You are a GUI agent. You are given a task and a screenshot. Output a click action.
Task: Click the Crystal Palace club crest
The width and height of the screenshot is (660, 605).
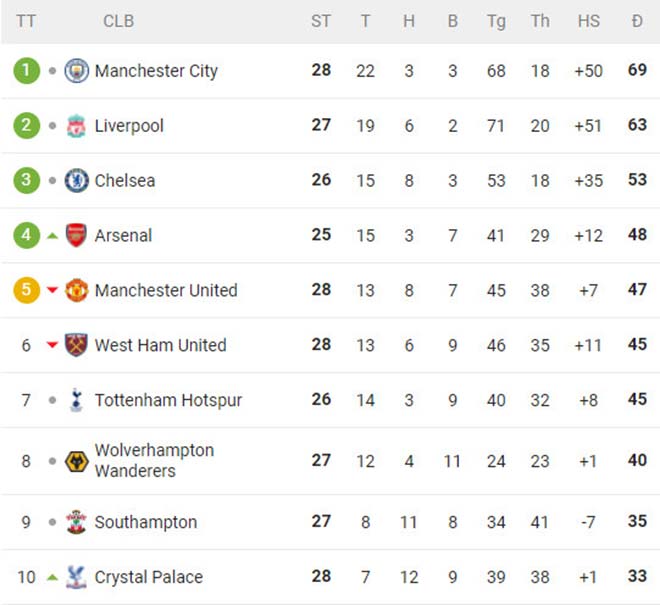point(76,577)
